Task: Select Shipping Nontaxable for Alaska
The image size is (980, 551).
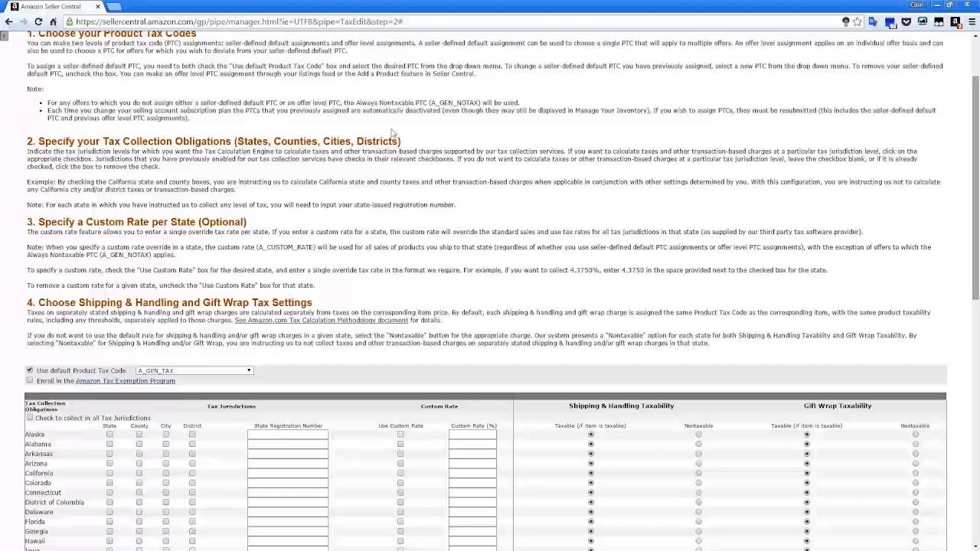Action: (698, 434)
